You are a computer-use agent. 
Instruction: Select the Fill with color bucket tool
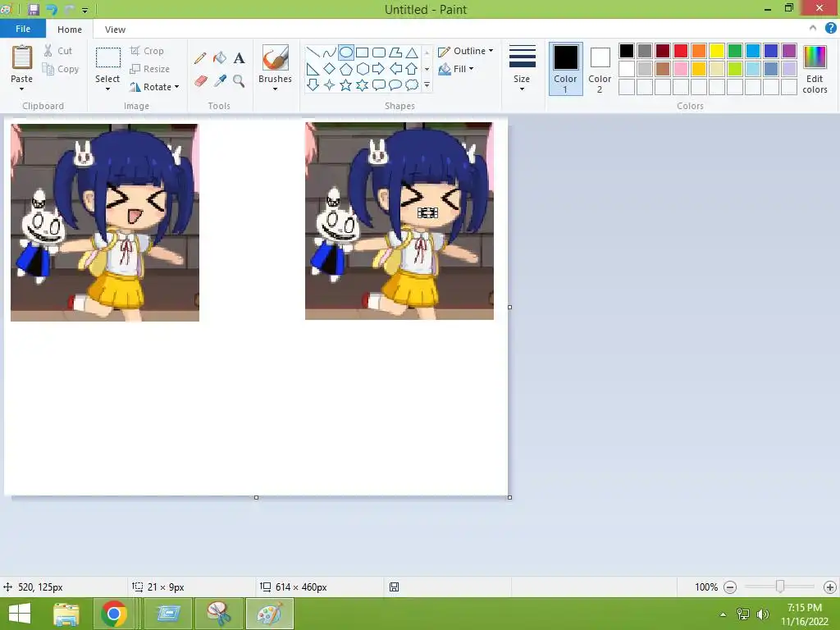pyautogui.click(x=220, y=58)
